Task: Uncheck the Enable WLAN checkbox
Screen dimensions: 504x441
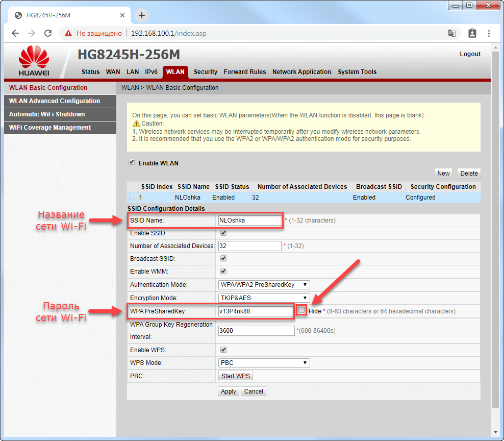Action: (132, 163)
